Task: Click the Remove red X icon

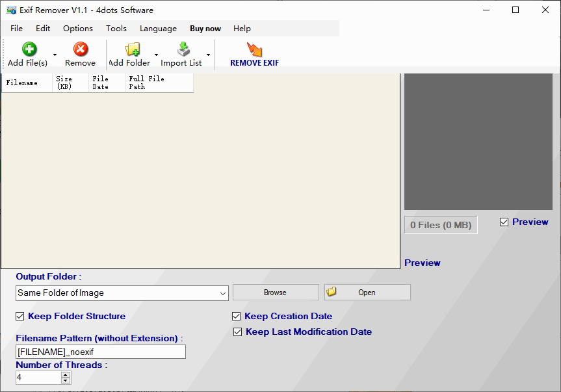Action: (81, 49)
